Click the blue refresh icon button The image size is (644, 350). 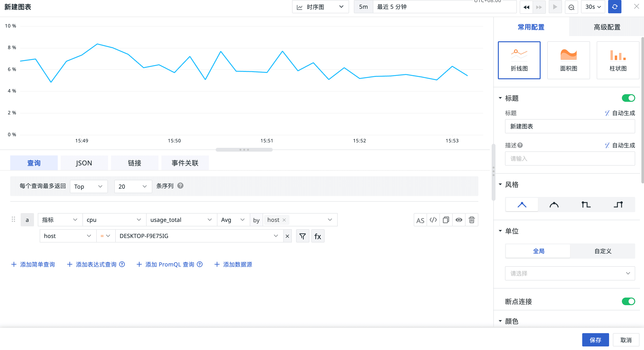(x=615, y=7)
